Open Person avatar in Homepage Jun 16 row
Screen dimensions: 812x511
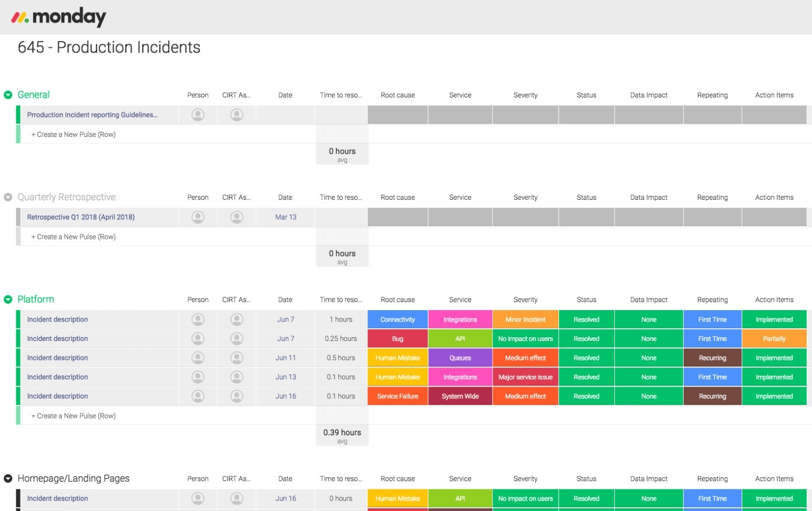click(x=198, y=499)
